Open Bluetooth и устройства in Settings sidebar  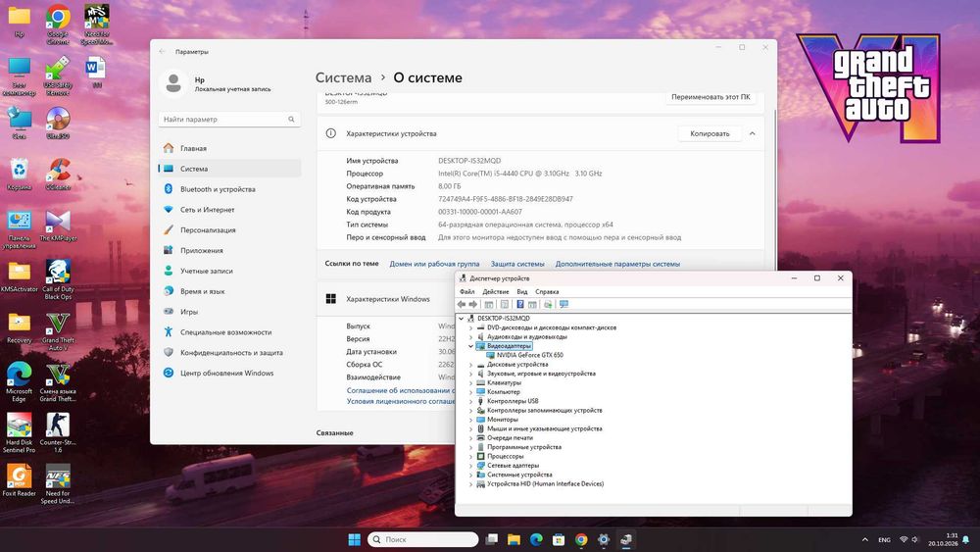tap(229, 189)
